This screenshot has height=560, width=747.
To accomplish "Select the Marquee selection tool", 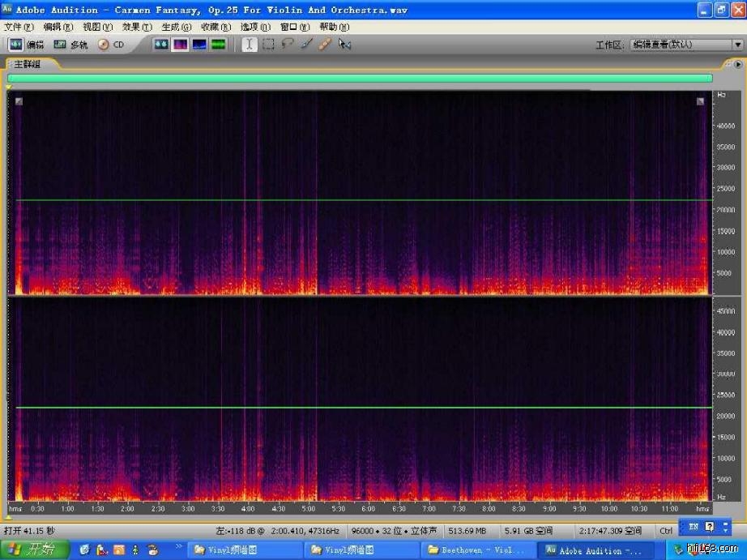I will tap(268, 45).
